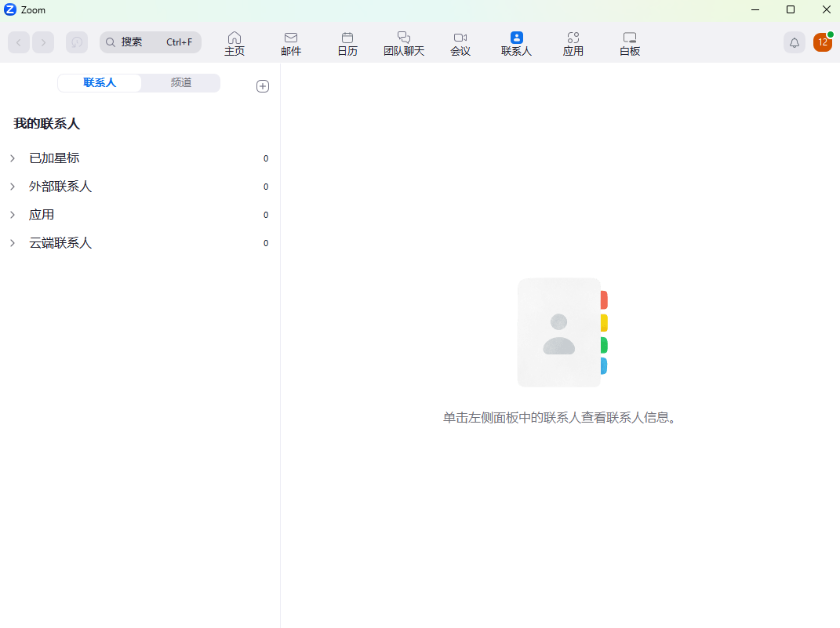Screen dimensions: 840x628
Task: Open your profile avatar badge
Action: pos(822,42)
